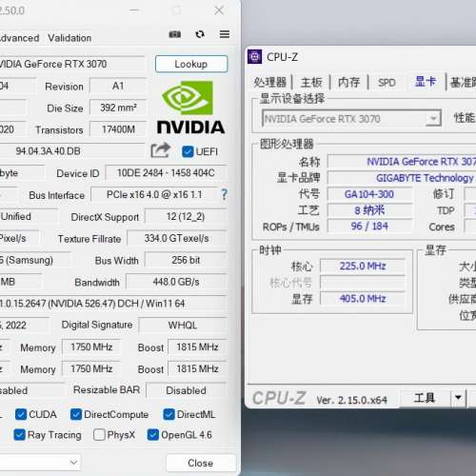
Task: Click the 工具 button in CPU-Z
Action: 425,397
